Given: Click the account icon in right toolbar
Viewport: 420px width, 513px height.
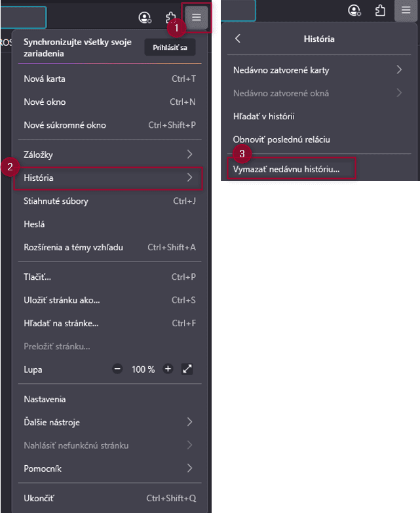Looking at the screenshot, I should [354, 10].
